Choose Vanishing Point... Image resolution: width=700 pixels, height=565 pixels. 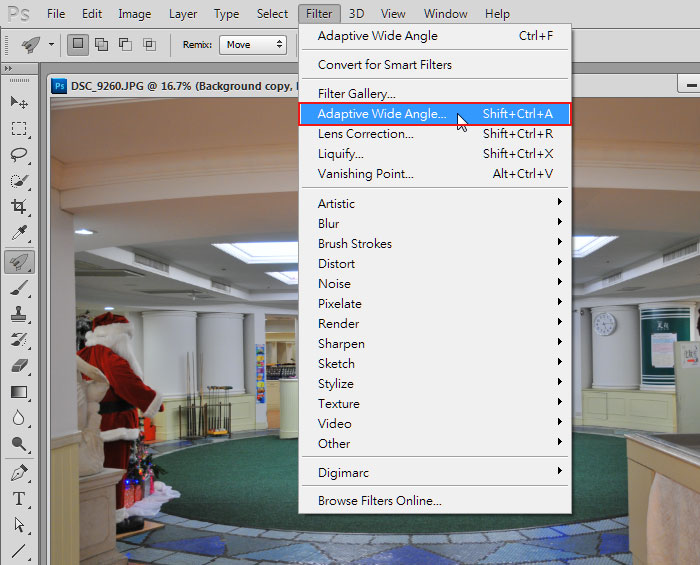434,174
